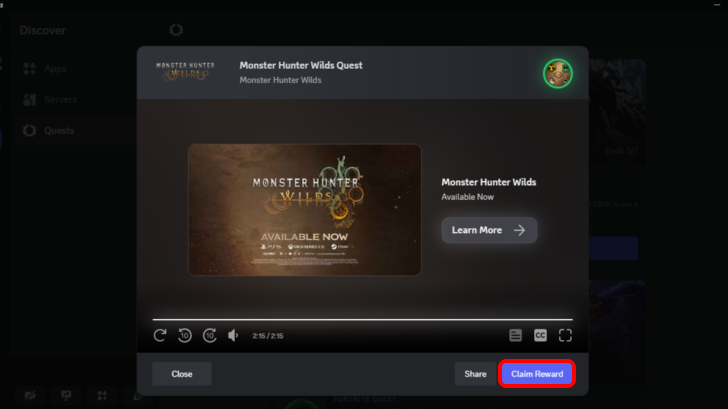
Task: Click the Monster Hunter Wilds header logo
Action: click(185, 71)
